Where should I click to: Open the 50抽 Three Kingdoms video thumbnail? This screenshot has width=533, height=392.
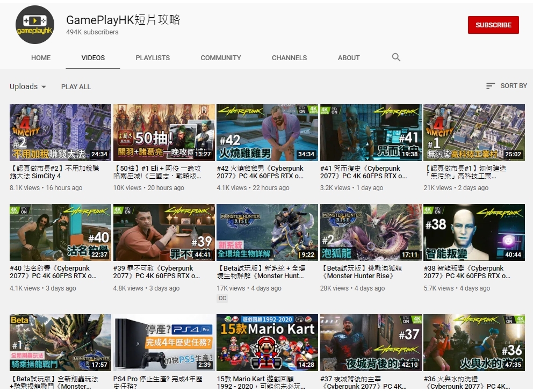pyautogui.click(x=164, y=133)
